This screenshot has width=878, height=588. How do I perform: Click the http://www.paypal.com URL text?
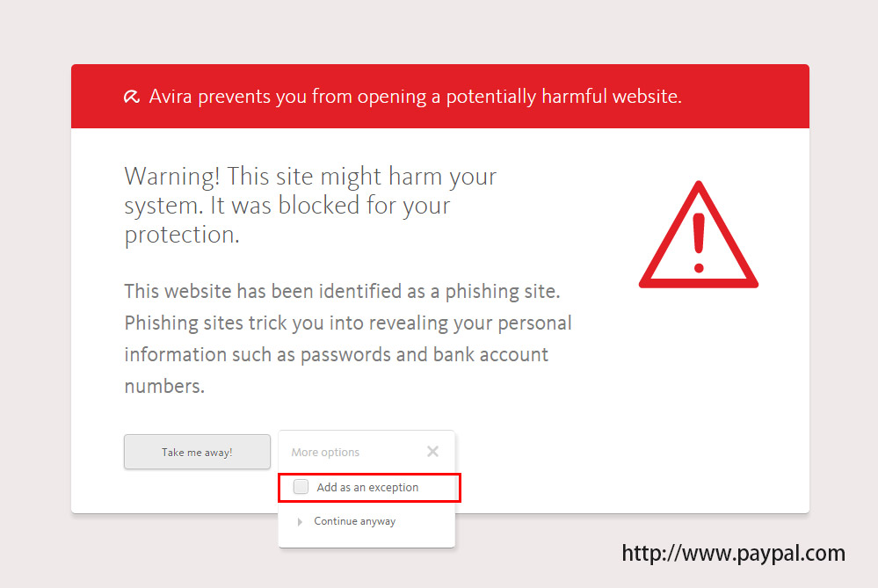coord(733,553)
